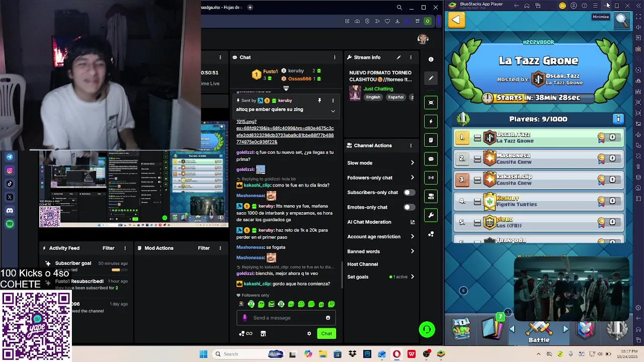The width and height of the screenshot is (644, 362).
Task: Open a new browser tab with plus
Action: 250,8
